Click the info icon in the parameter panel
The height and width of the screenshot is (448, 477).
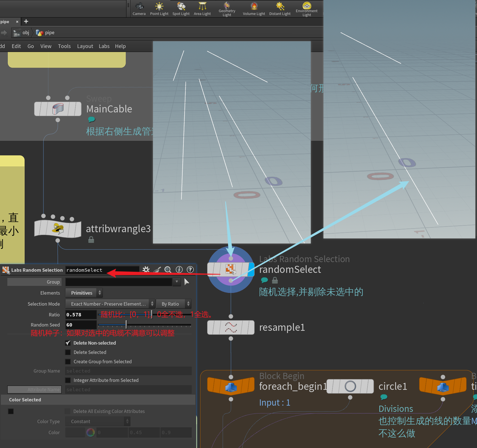click(179, 269)
